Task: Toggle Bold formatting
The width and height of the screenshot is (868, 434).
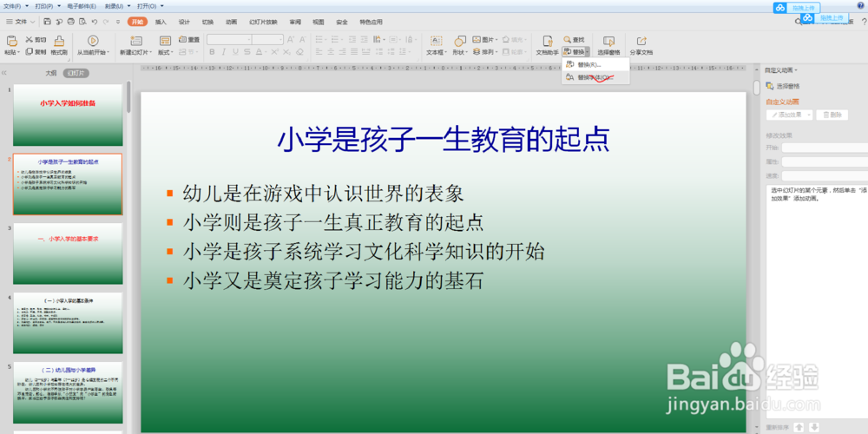Action: pos(212,52)
